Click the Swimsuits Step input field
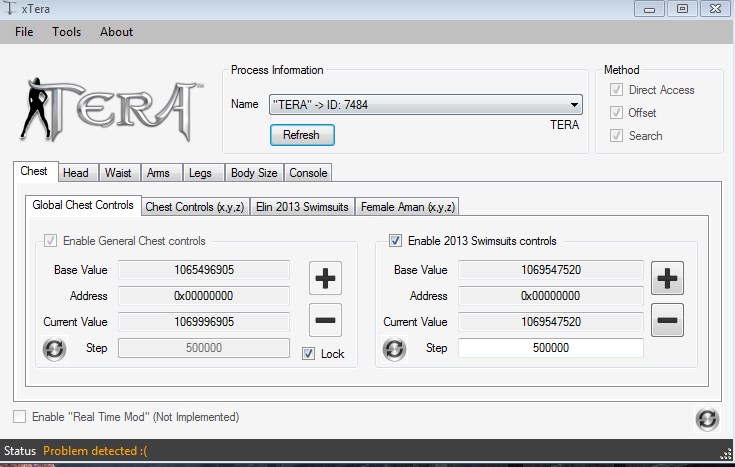Screen dimensions: 735x467 (x=550, y=348)
